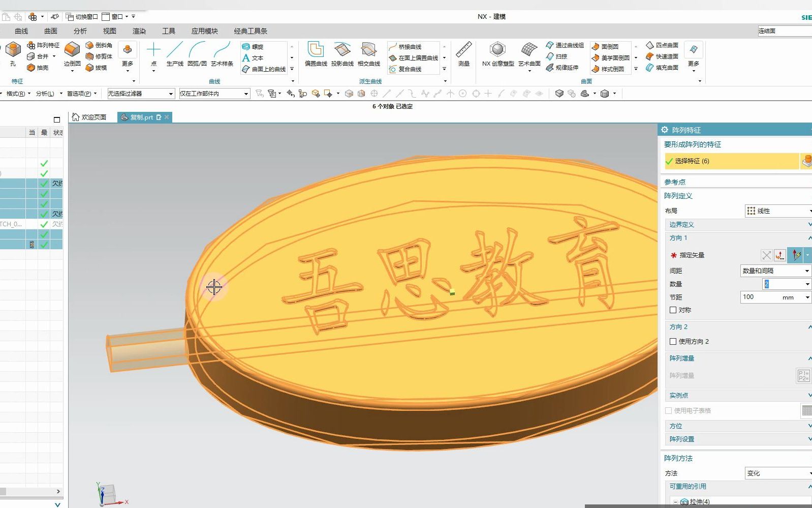The width and height of the screenshot is (812, 508).
Task: Open the 视图 ribbon tab
Action: pos(110,31)
